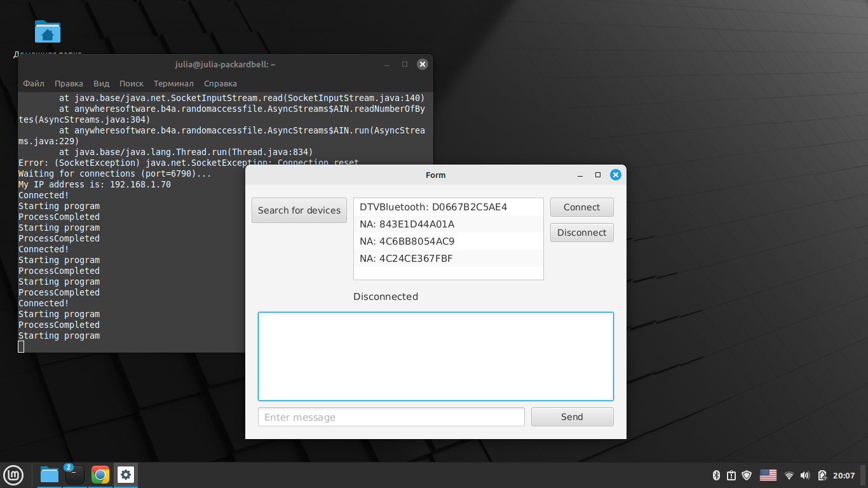Open the Wi-Fi network tray icon
868x488 pixels.
tap(789, 475)
